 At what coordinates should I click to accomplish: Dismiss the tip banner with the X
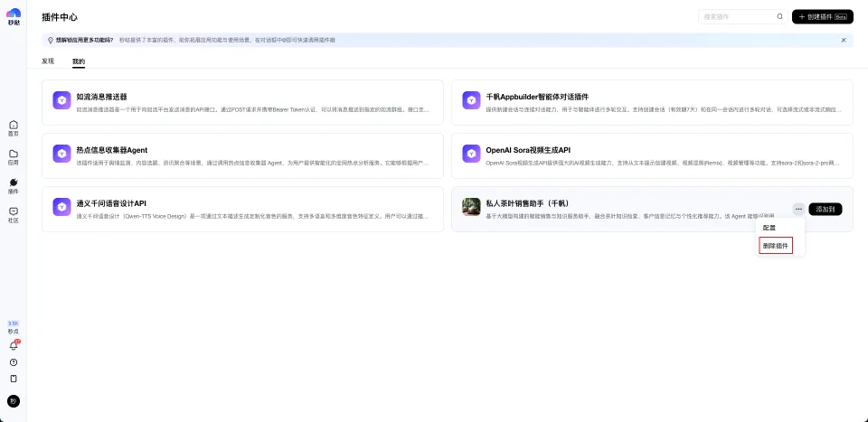tap(844, 40)
